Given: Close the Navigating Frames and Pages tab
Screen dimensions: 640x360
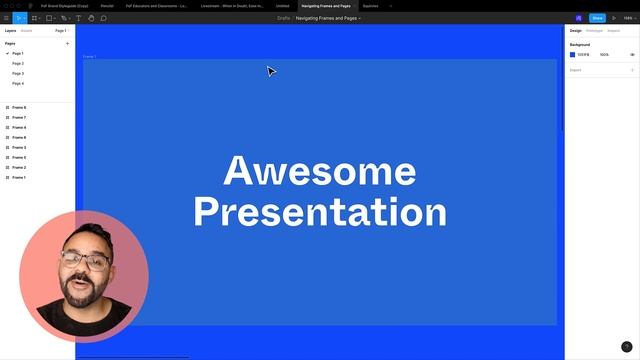Looking at the screenshot, I should [x=354, y=6].
